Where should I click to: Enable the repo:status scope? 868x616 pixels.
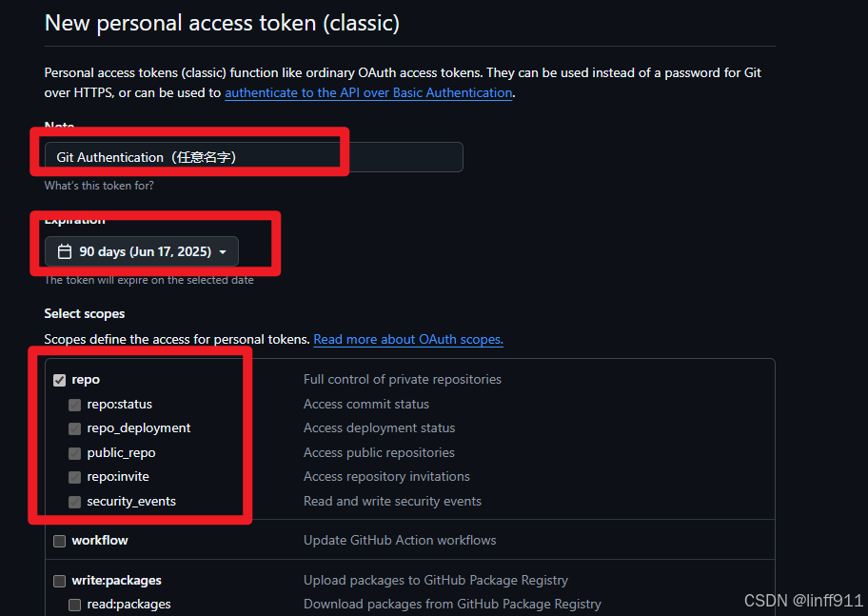coord(74,404)
